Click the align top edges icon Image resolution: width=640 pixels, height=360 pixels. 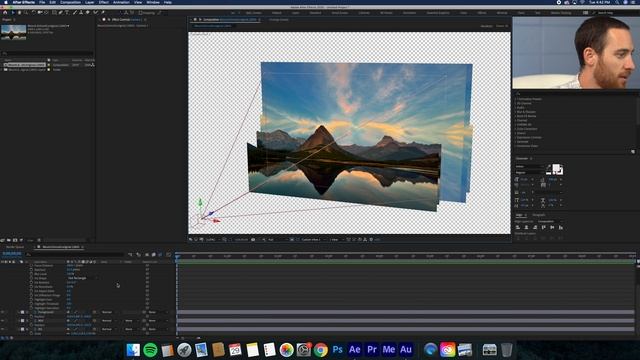tap(543, 227)
